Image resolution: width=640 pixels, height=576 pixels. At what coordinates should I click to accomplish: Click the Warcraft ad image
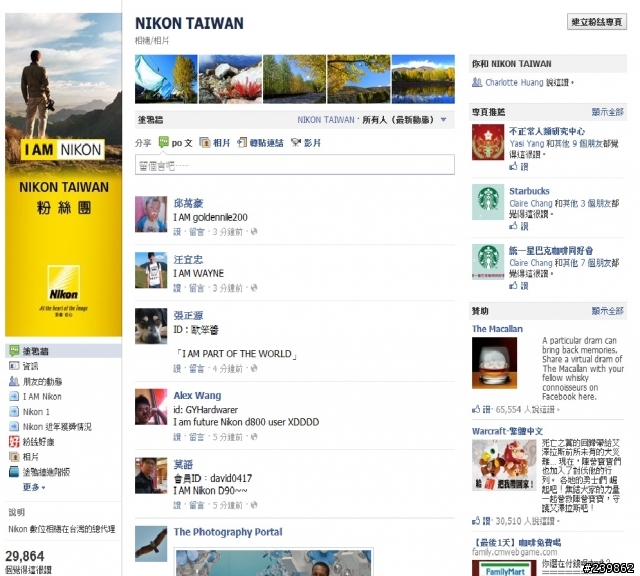[x=504, y=465]
